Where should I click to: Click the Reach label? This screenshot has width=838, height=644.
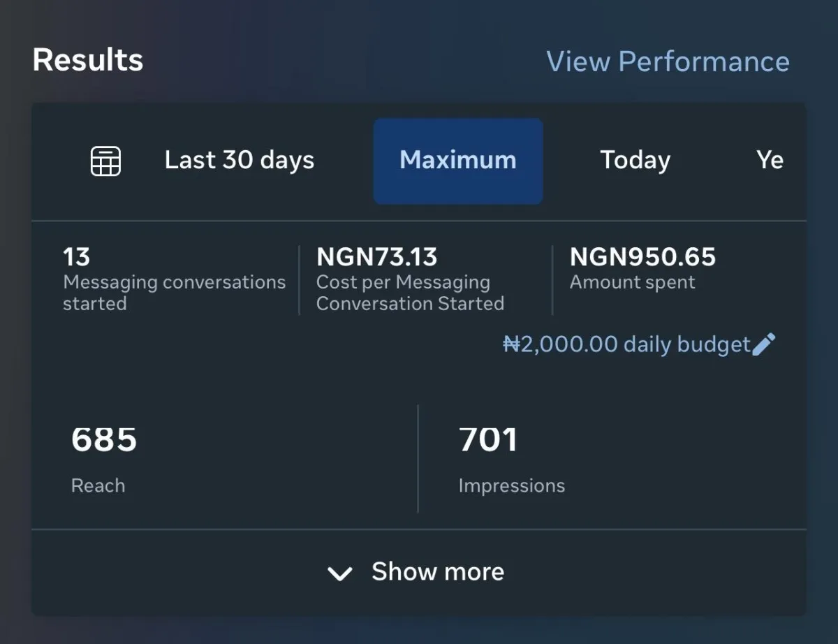[x=98, y=485]
